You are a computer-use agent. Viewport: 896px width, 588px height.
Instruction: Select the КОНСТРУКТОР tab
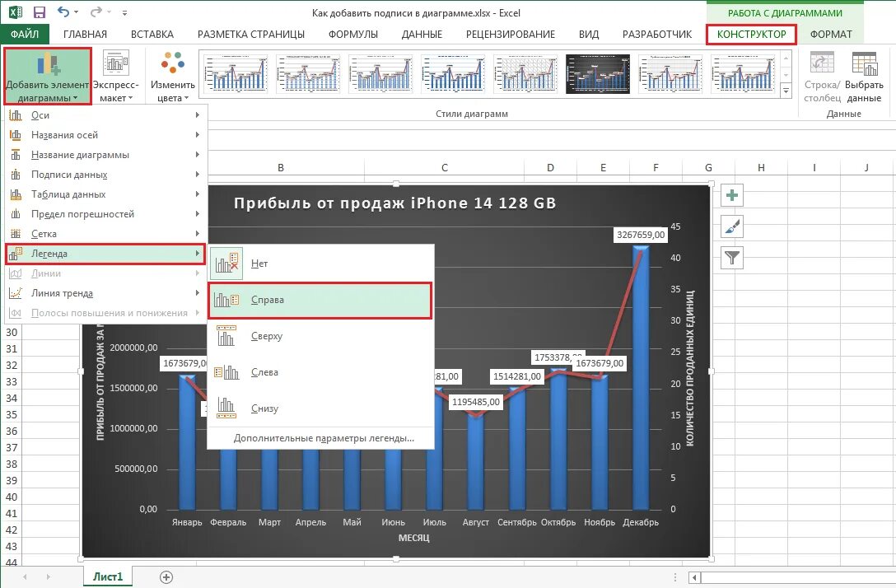point(751,35)
